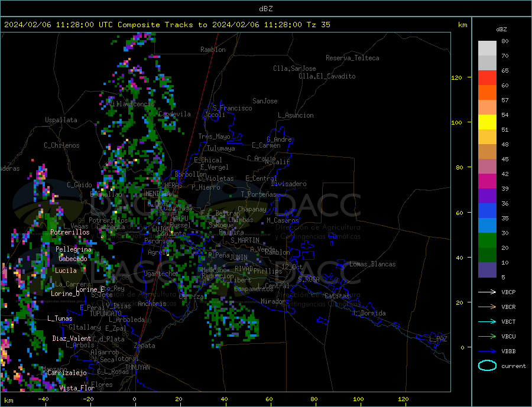Click the Mirador map label
Image resolution: width=532 pixels, height=407 pixels.
tap(273, 301)
